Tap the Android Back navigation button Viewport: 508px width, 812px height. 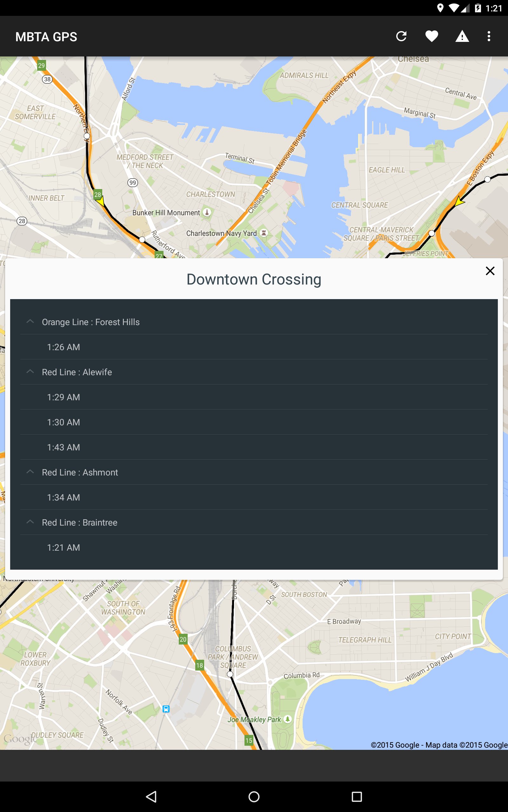pos(151,796)
